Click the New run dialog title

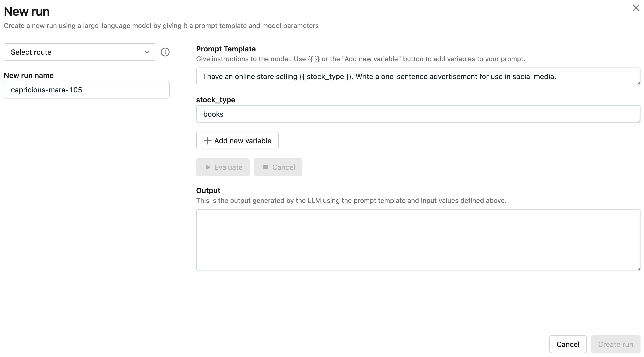pos(27,12)
